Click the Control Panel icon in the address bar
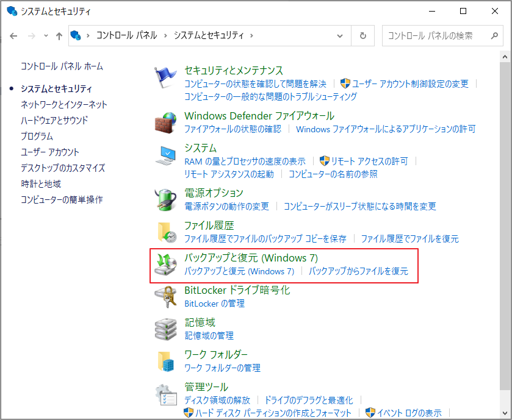The image size is (512, 420). click(x=76, y=35)
